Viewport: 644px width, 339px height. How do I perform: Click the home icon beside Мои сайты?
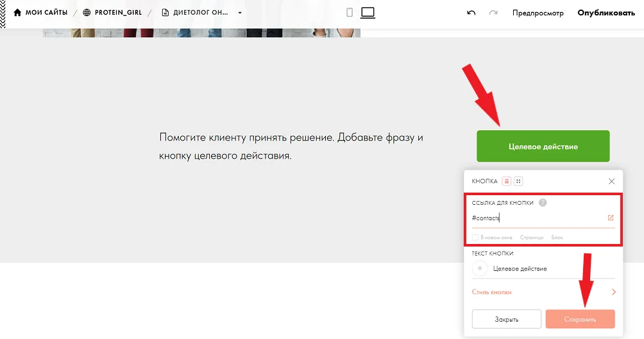(17, 13)
